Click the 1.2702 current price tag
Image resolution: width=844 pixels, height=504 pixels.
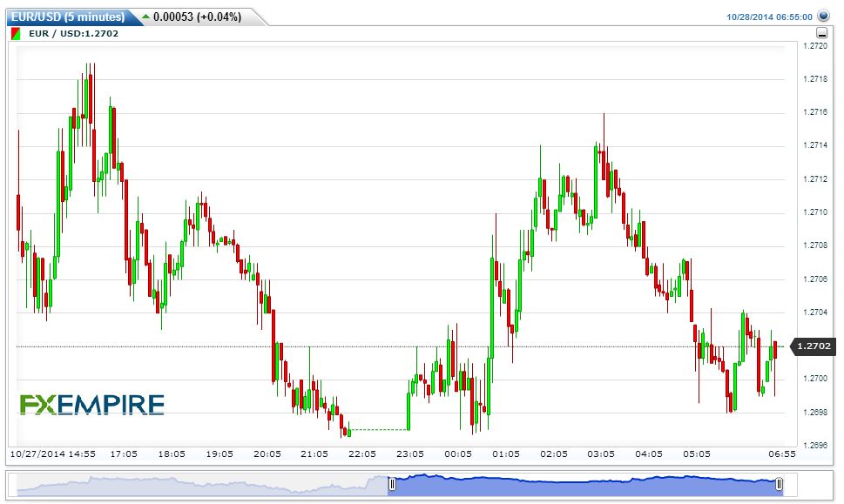point(814,346)
